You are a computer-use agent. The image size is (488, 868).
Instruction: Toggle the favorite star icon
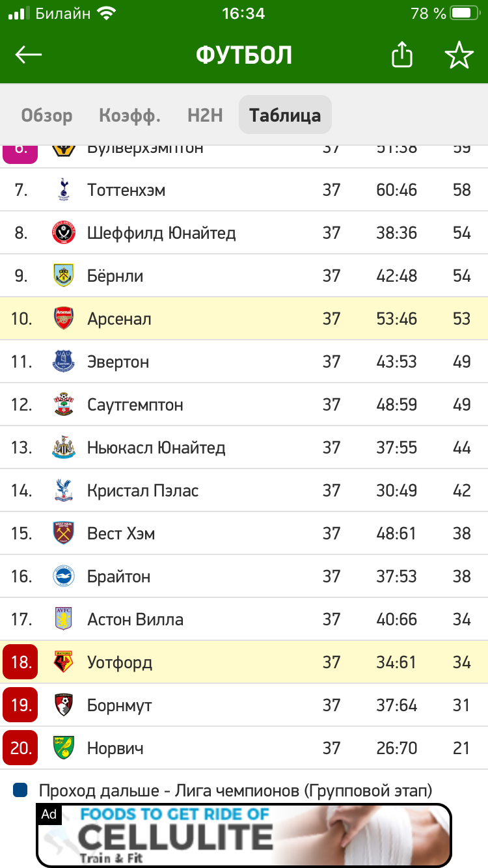[459, 55]
